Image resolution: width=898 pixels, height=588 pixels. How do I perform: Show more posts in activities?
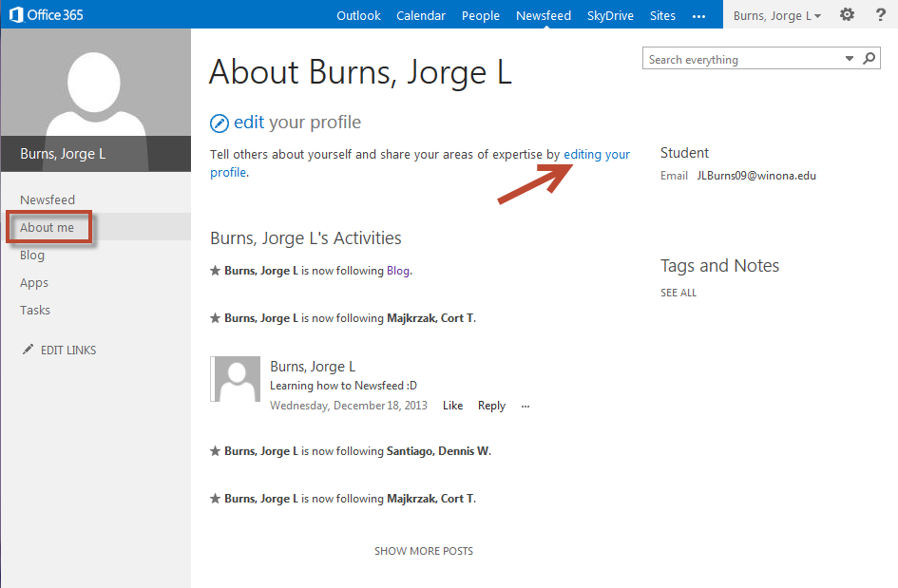click(x=423, y=551)
